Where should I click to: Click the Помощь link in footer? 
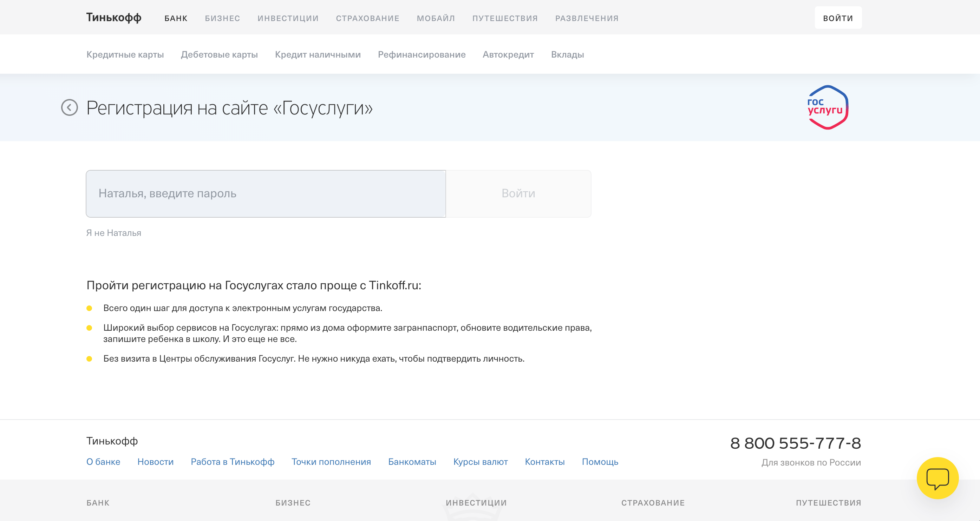(x=600, y=462)
